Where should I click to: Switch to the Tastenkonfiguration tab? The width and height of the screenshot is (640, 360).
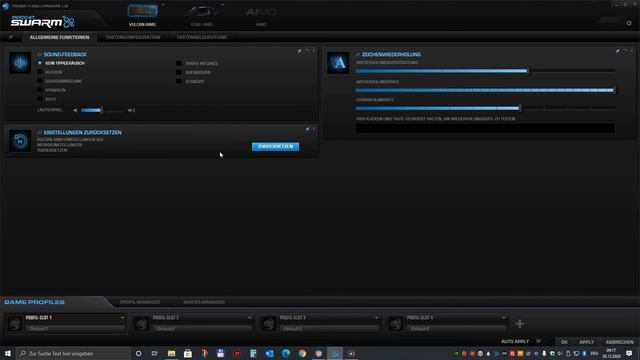point(133,37)
